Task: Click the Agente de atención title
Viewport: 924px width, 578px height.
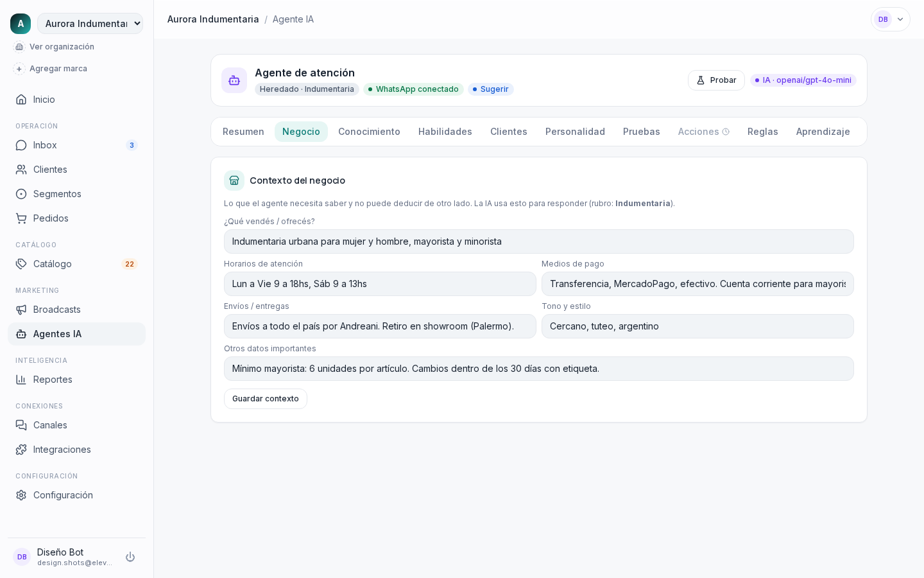Action: point(305,73)
